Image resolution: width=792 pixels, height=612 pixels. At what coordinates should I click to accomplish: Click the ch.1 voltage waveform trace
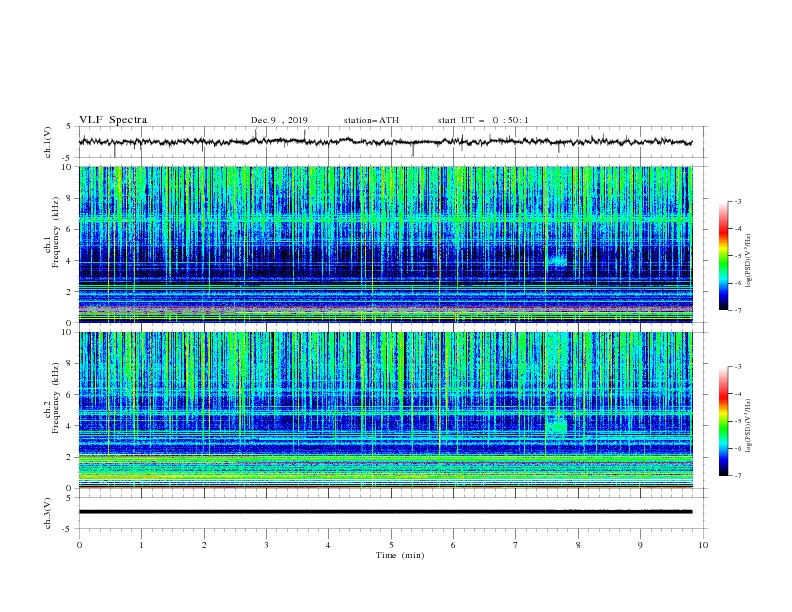coord(385,142)
